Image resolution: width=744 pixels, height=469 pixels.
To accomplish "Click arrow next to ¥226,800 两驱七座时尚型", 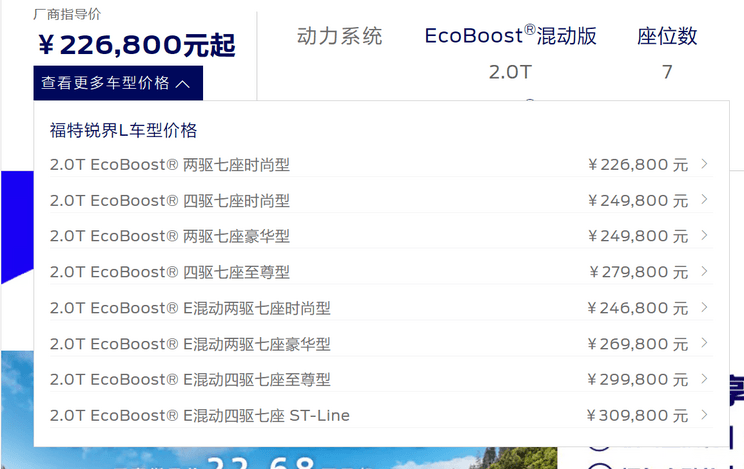I will point(705,164).
